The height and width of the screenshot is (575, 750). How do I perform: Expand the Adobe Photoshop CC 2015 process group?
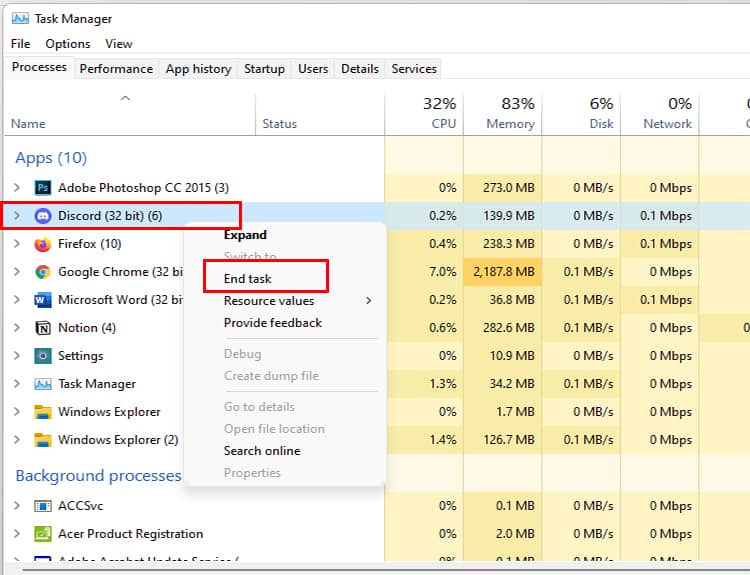[x=17, y=188]
